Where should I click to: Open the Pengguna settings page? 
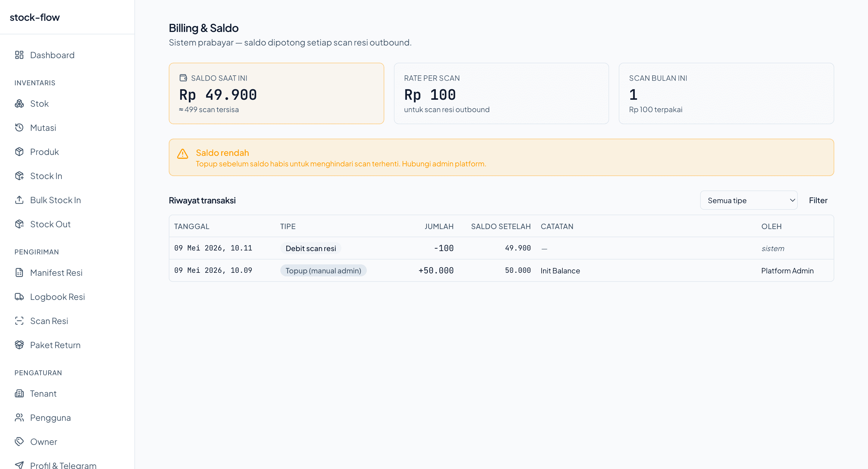67,417
